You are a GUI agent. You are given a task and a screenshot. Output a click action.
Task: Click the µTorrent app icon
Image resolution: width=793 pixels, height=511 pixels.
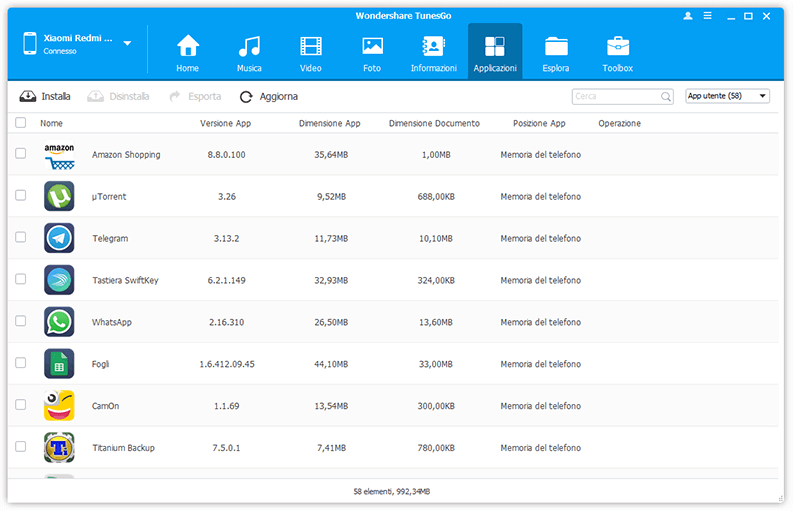pyautogui.click(x=59, y=196)
